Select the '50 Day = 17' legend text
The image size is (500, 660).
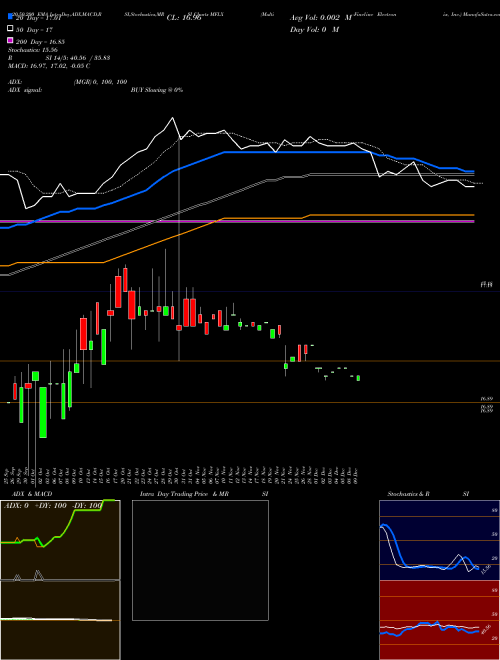point(35,29)
